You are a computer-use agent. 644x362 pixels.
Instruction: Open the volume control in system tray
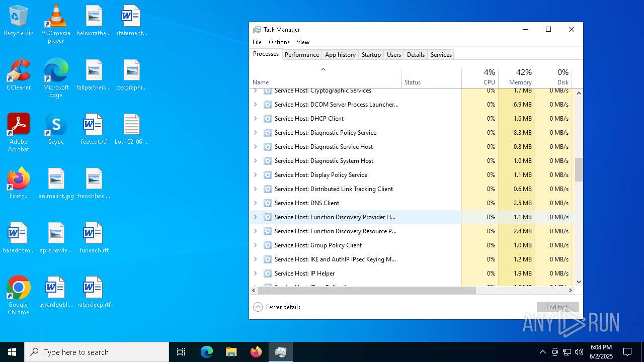579,352
